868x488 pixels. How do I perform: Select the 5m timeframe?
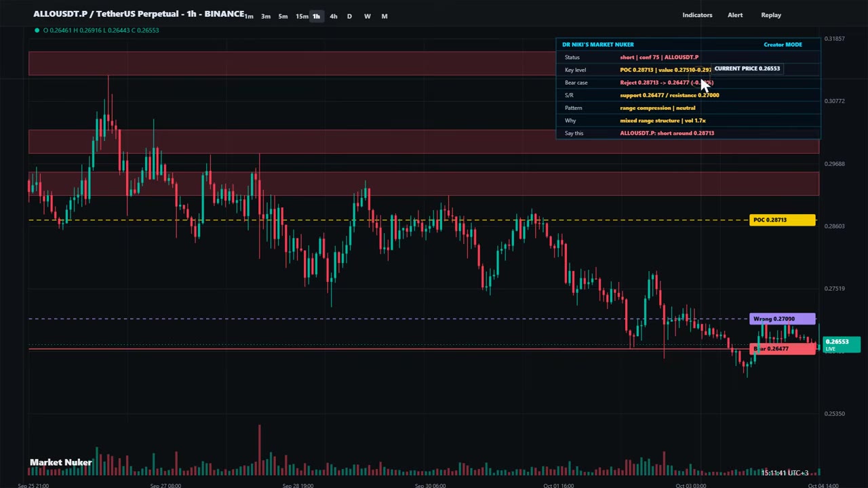coord(283,16)
